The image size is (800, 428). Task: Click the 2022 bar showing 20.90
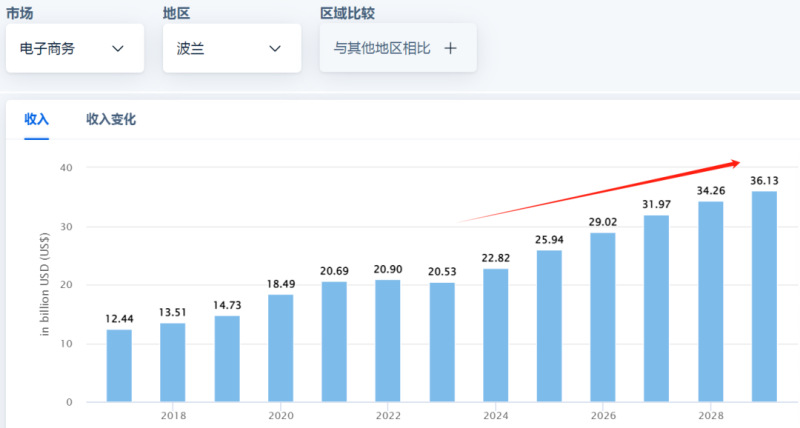click(389, 341)
